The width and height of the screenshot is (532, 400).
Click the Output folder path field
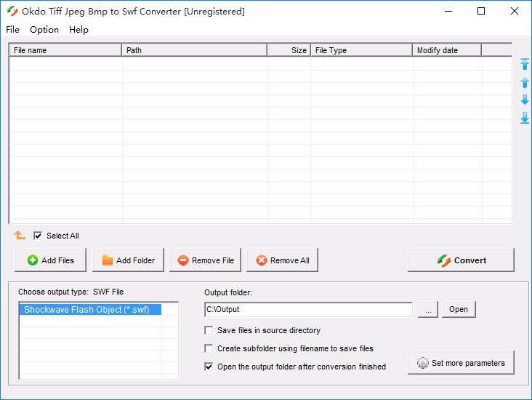308,309
